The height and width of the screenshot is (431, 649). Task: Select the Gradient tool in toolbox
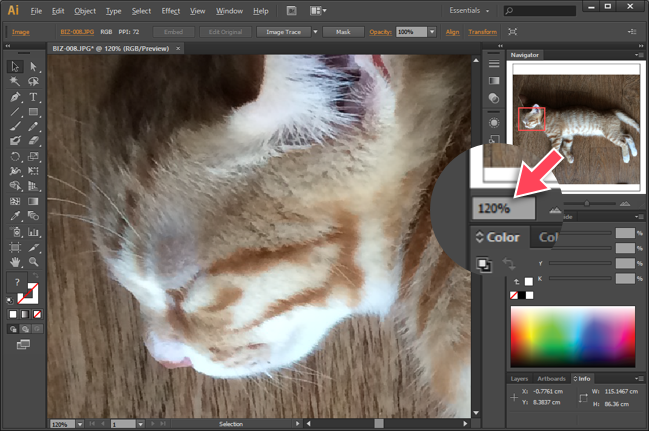34,201
